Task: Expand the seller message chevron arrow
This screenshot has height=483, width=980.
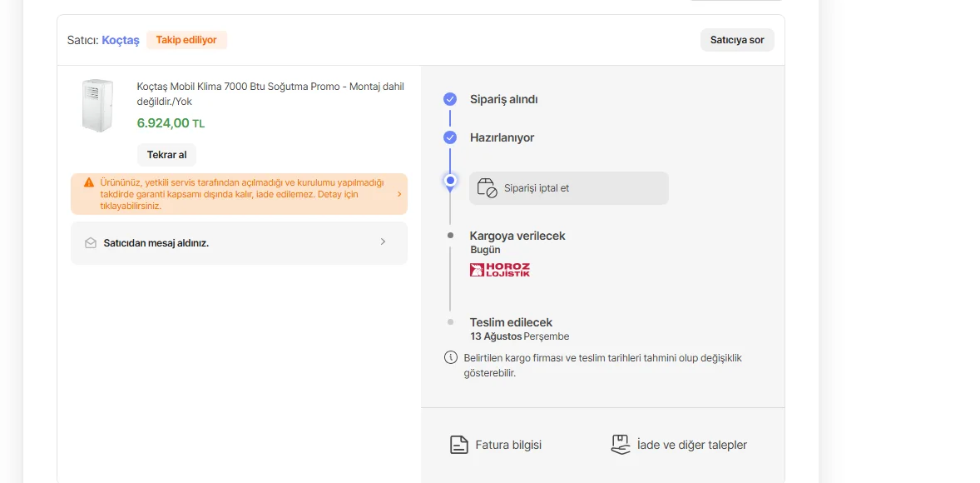Action: coord(384,242)
